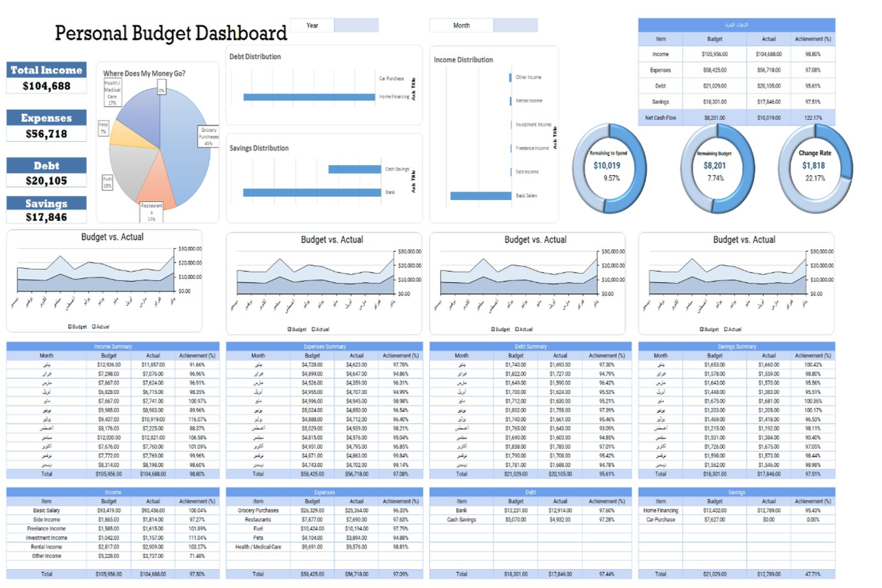882x588 pixels.
Task: Click the 100.42% cell in Savings Summary
Action: 813,365
